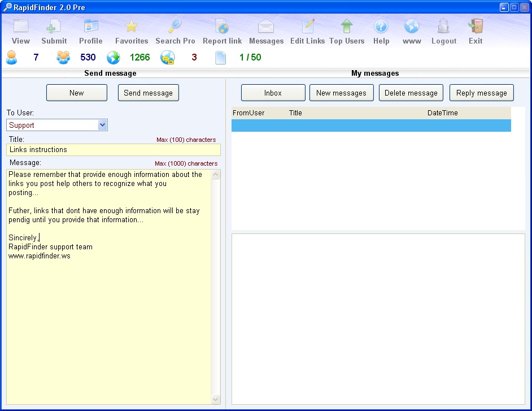Sort by Title column header

(295, 113)
